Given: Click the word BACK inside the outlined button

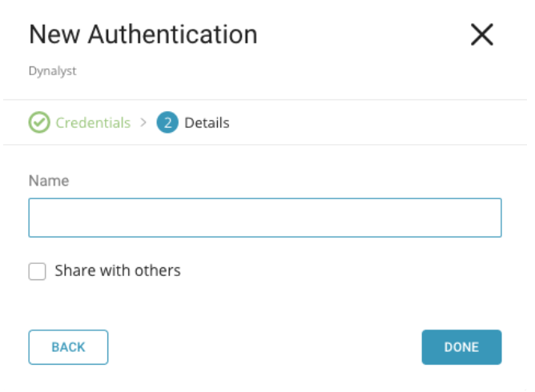Looking at the screenshot, I should click(x=68, y=347).
